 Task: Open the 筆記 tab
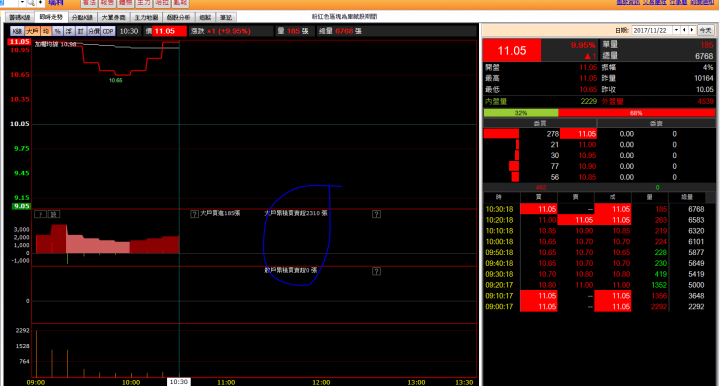click(225, 17)
